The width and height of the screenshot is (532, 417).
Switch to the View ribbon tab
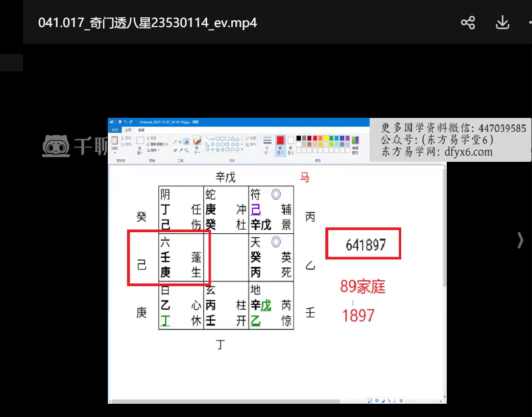[x=141, y=130]
